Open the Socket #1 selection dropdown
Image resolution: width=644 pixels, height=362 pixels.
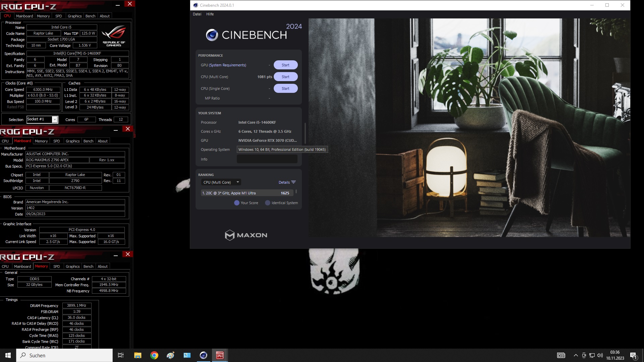(42, 119)
